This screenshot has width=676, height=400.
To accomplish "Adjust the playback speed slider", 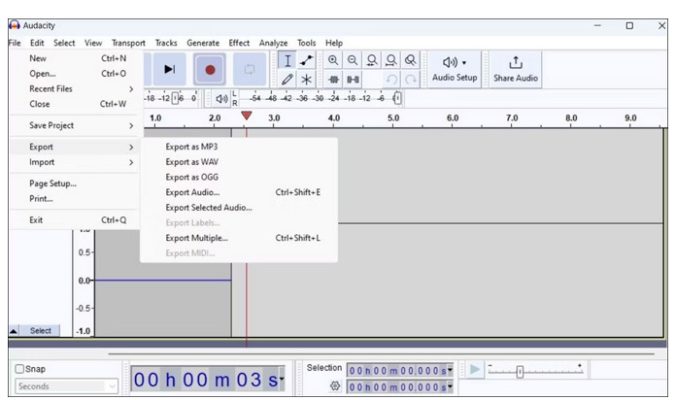I will pyautogui.click(x=520, y=372).
